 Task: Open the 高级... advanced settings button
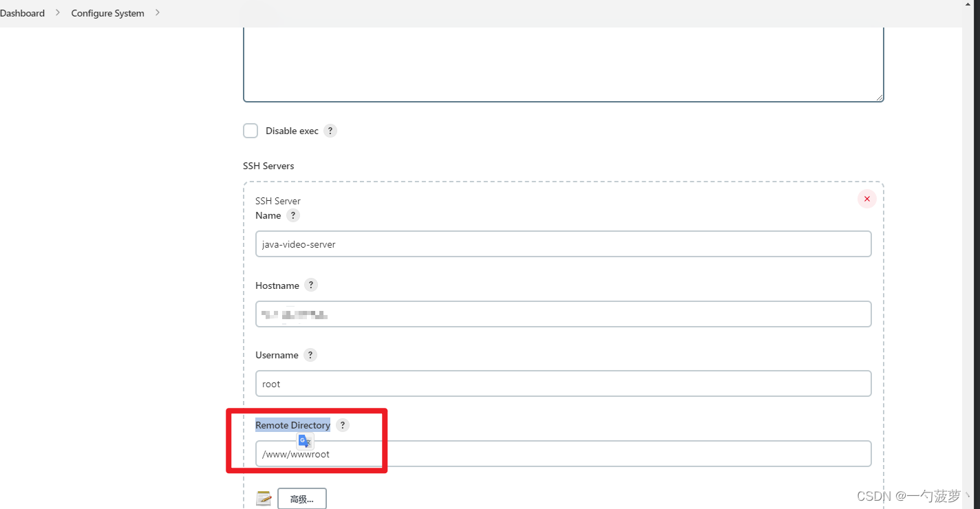(x=302, y=499)
